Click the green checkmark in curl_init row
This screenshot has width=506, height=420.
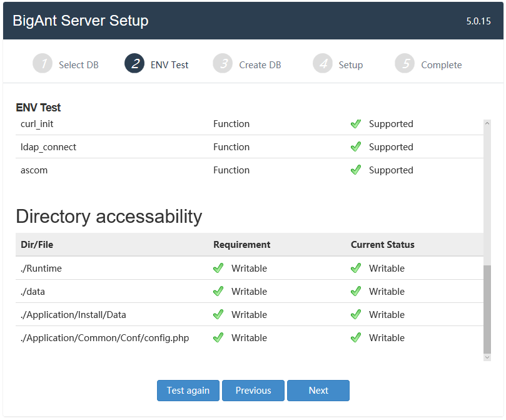pos(356,124)
